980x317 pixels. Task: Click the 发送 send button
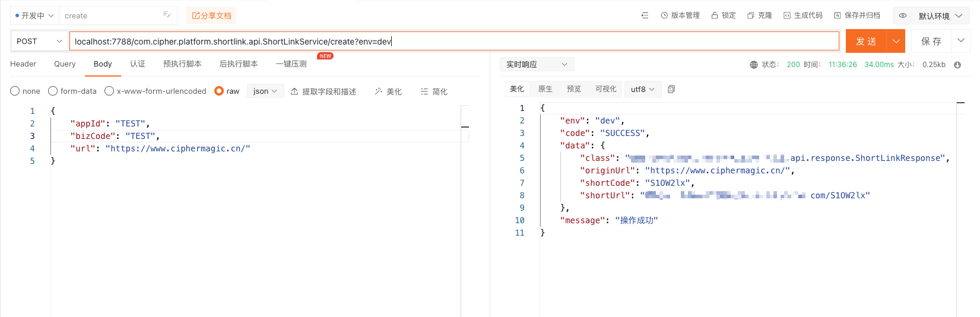point(866,41)
